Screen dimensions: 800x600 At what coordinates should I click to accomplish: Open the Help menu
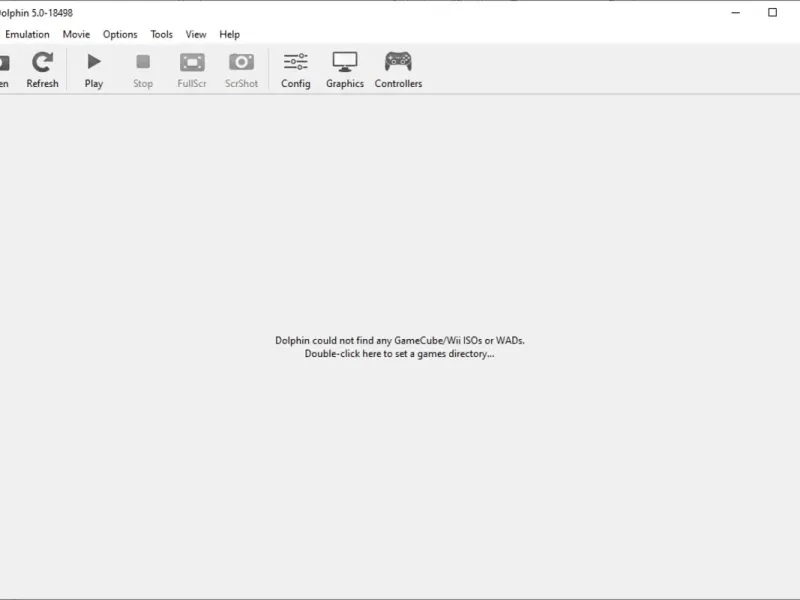[x=230, y=34]
